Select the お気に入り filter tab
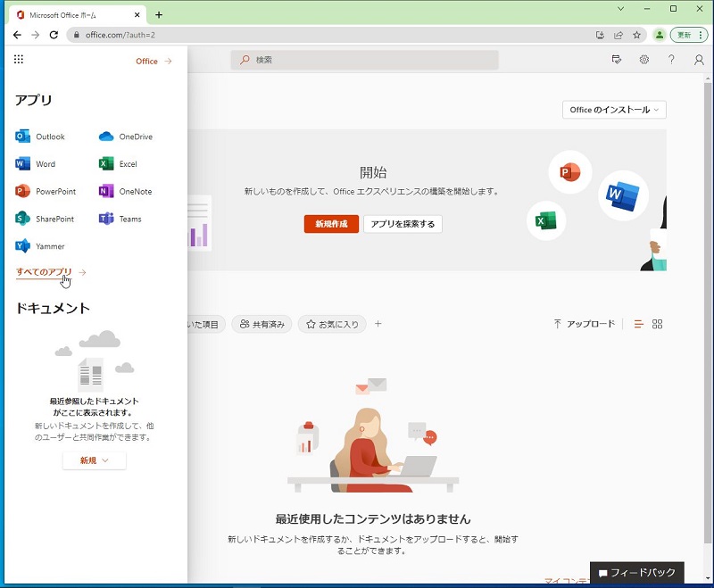This screenshot has height=588, width=714. [x=332, y=324]
